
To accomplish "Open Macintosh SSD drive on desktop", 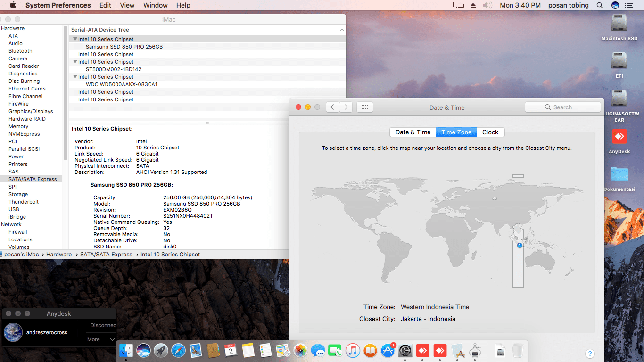I will [619, 24].
